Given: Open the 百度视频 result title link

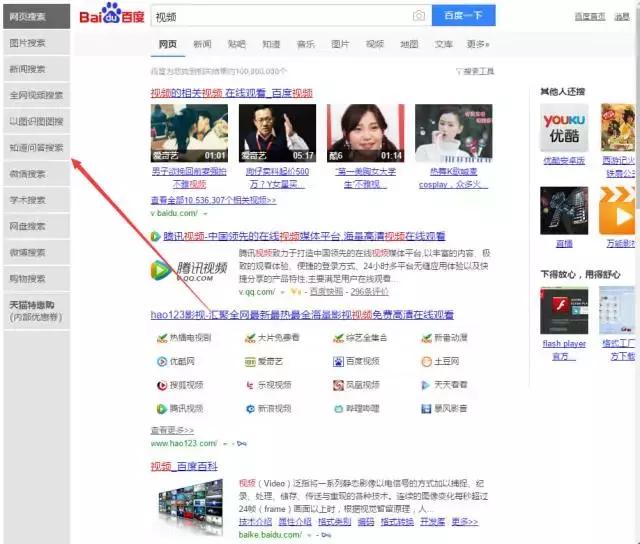Looking at the screenshot, I should (231, 93).
